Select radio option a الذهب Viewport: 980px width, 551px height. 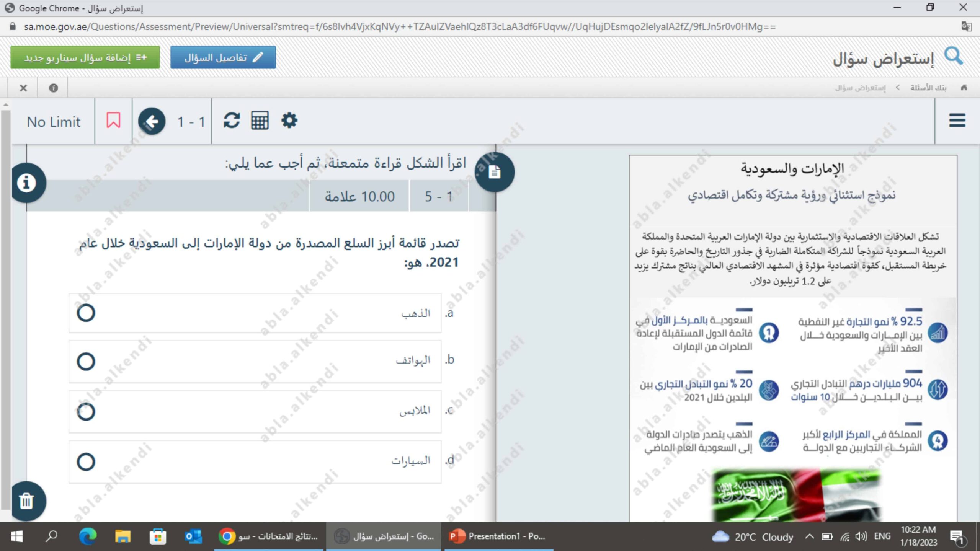pos(86,313)
